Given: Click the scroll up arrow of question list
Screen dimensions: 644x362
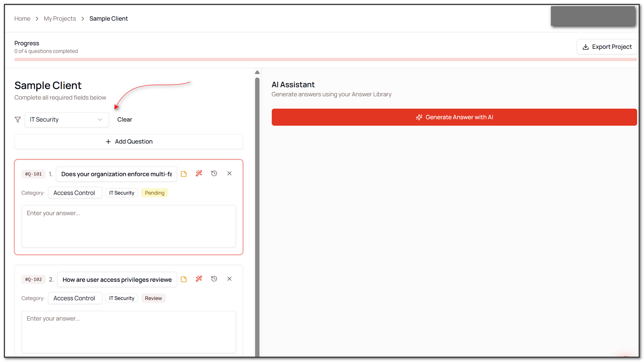Looking at the screenshot, I should (257, 72).
